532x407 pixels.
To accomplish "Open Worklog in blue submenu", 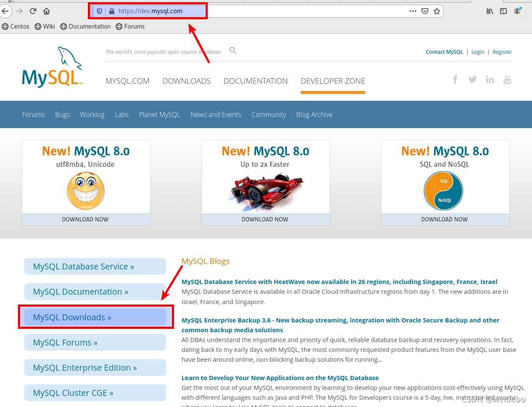I will coord(92,114).
